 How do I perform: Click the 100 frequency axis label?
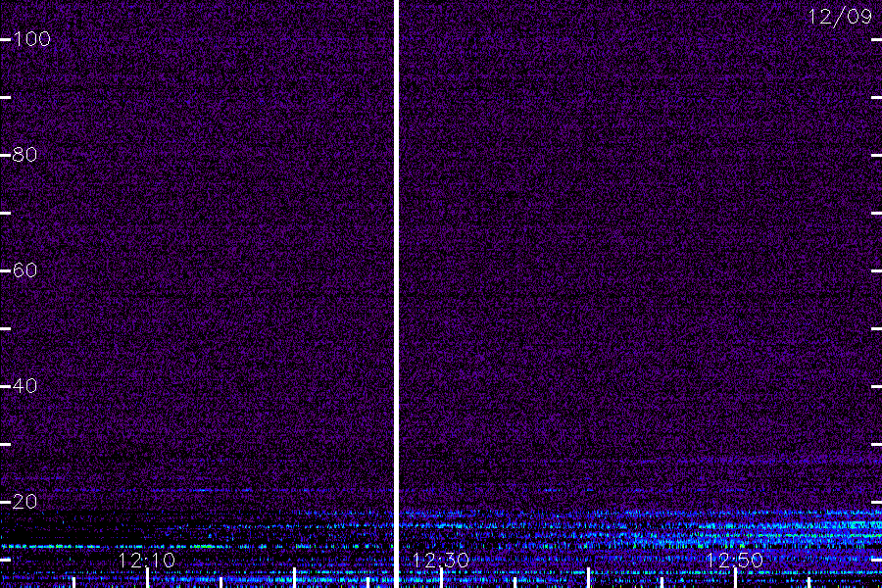(31, 39)
